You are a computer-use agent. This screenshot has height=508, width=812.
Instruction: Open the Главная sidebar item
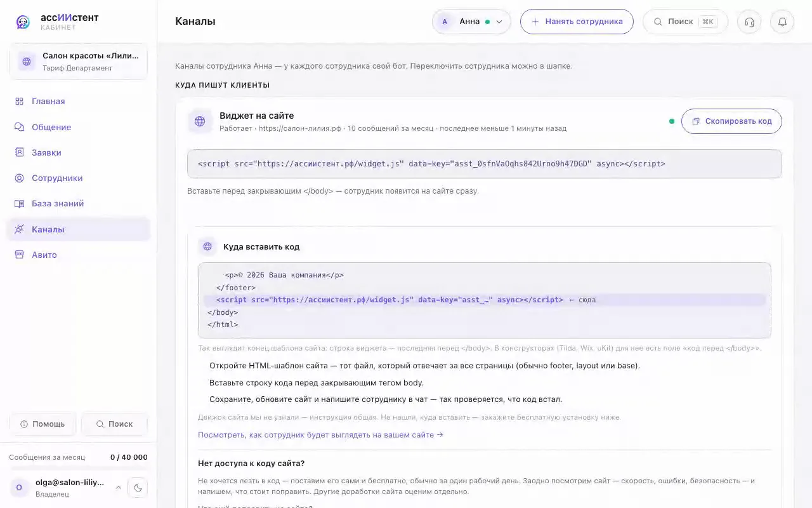click(79, 102)
